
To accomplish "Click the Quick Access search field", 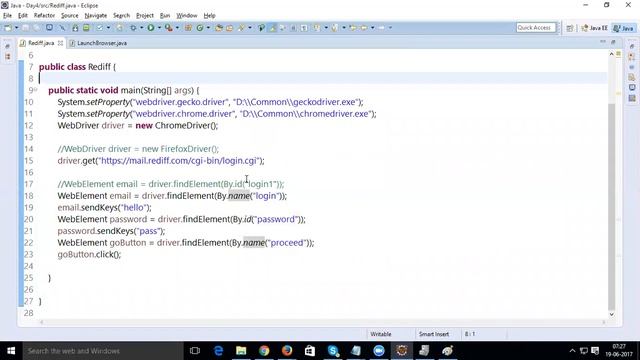I will pyautogui.click(x=536, y=27).
